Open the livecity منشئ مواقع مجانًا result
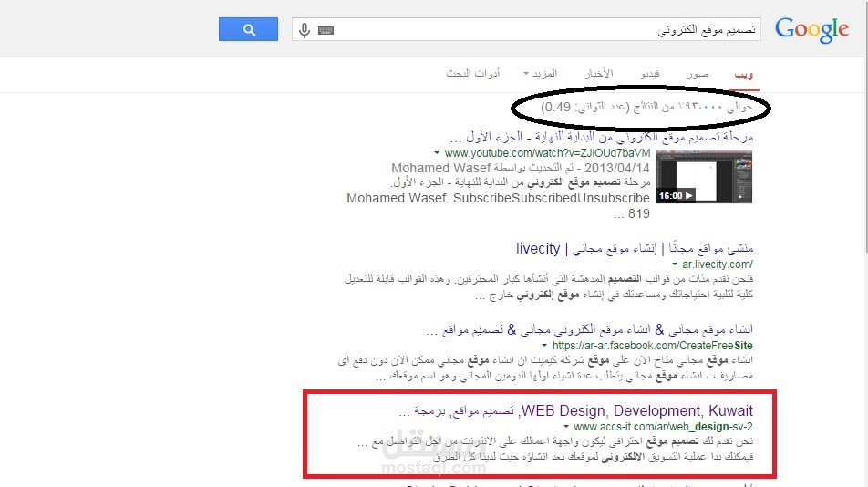 (x=635, y=248)
